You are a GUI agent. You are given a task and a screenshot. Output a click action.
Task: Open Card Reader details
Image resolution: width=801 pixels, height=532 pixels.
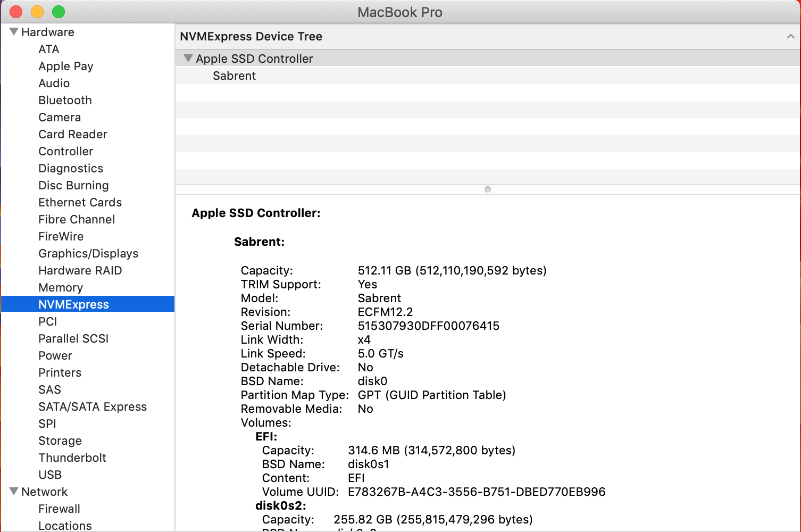pyautogui.click(x=73, y=134)
